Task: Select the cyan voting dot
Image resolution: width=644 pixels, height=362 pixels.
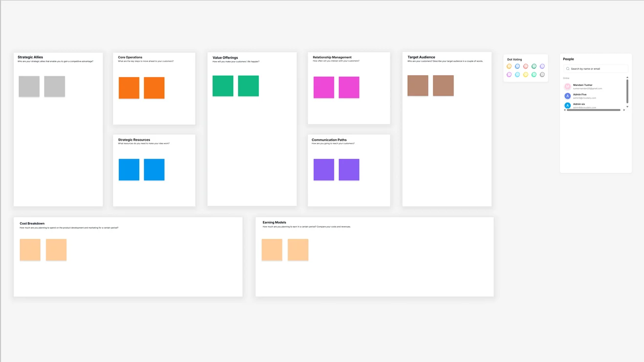Action: 517,74
